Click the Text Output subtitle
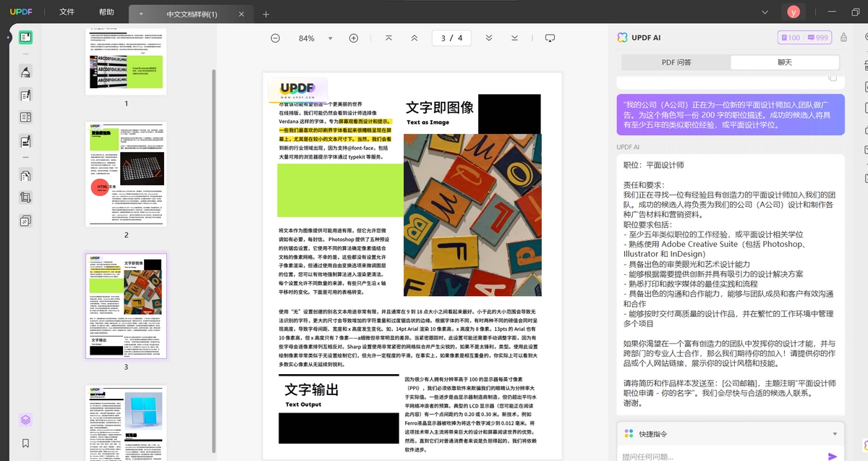The height and width of the screenshot is (461, 868). pos(303,405)
